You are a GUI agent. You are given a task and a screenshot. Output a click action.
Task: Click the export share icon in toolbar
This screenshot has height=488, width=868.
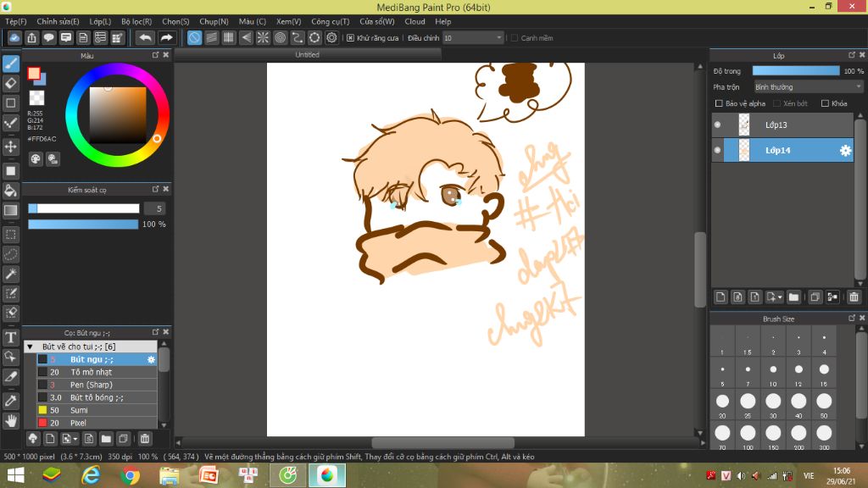point(31,37)
